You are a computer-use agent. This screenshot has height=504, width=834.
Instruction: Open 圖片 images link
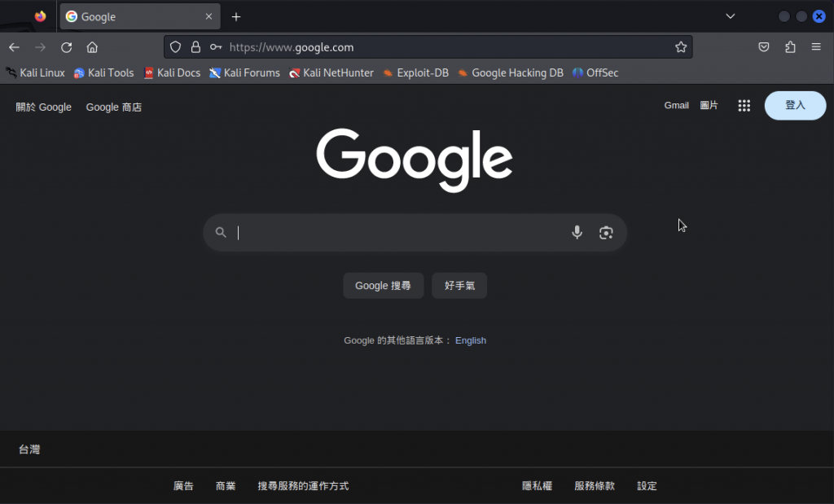point(709,105)
